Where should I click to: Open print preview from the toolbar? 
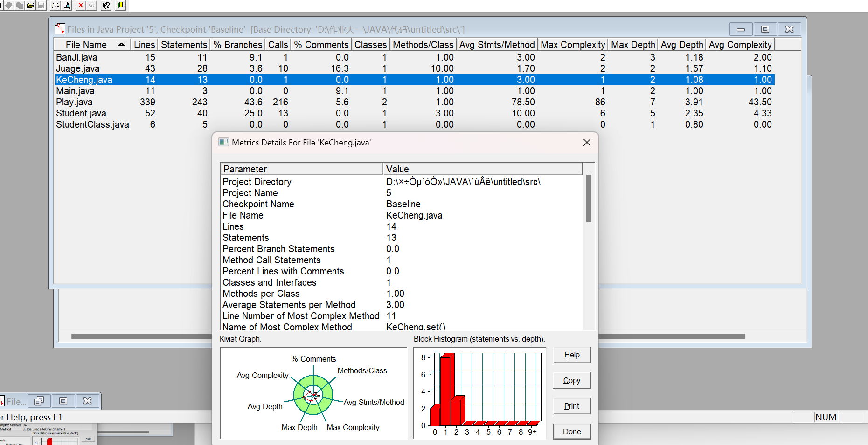click(67, 5)
